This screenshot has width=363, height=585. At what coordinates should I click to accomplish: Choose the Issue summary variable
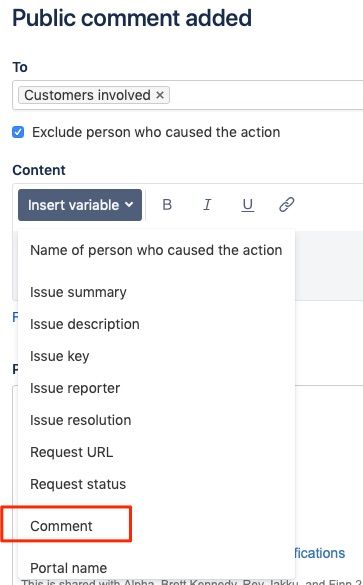coord(156,292)
